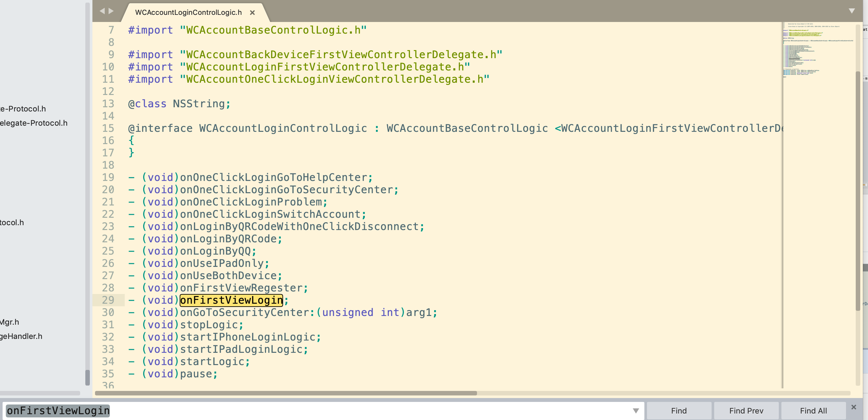Open the find history dropdown arrow
Screen dimensions: 868x420
[636, 411]
